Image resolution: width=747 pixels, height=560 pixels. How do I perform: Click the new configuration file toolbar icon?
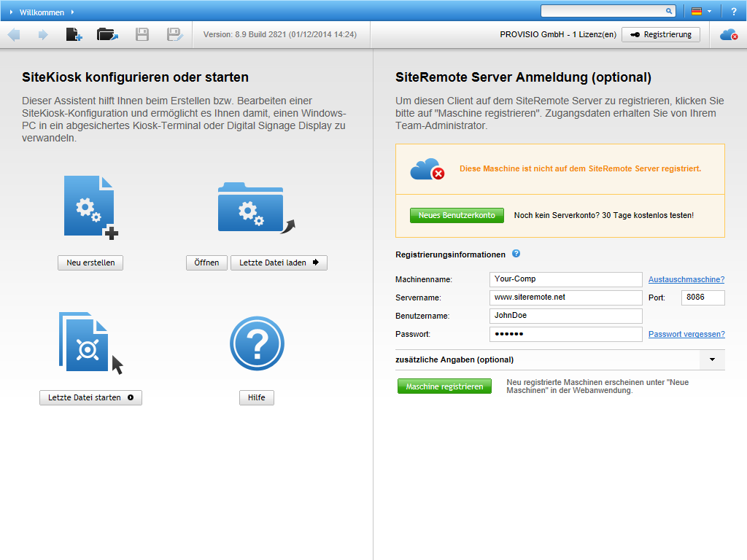74,34
